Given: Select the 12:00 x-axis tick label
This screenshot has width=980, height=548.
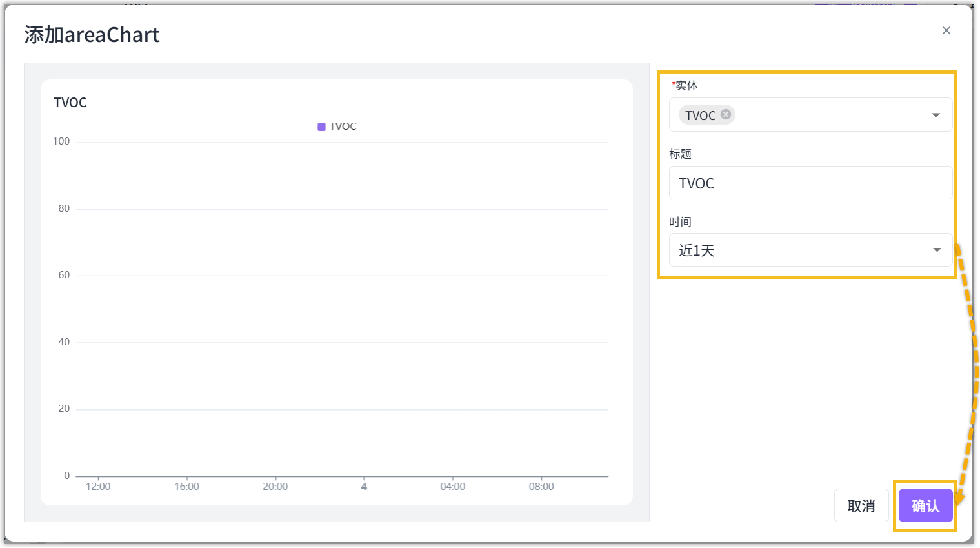Looking at the screenshot, I should coord(98,487).
